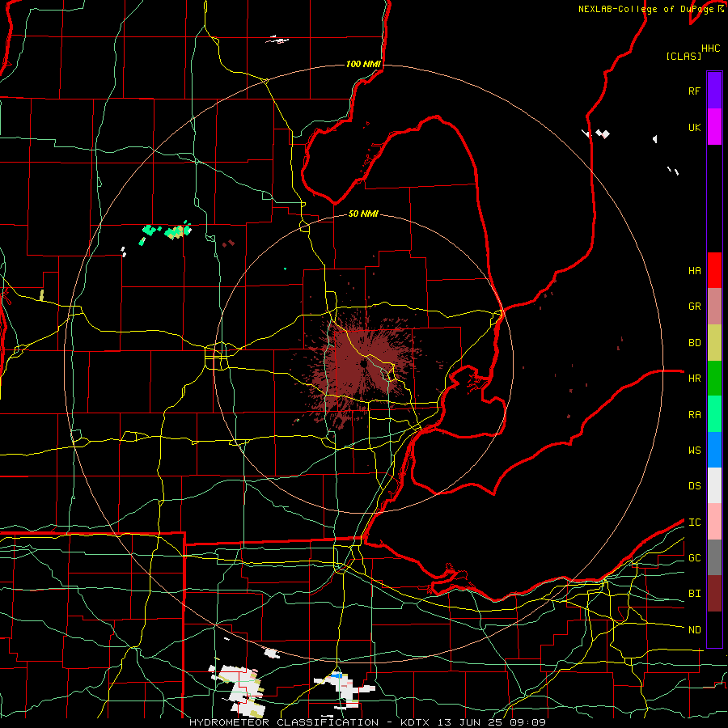This screenshot has width=728, height=728.
Task: Click the KDTX radar site center dot
Action: tap(363, 363)
